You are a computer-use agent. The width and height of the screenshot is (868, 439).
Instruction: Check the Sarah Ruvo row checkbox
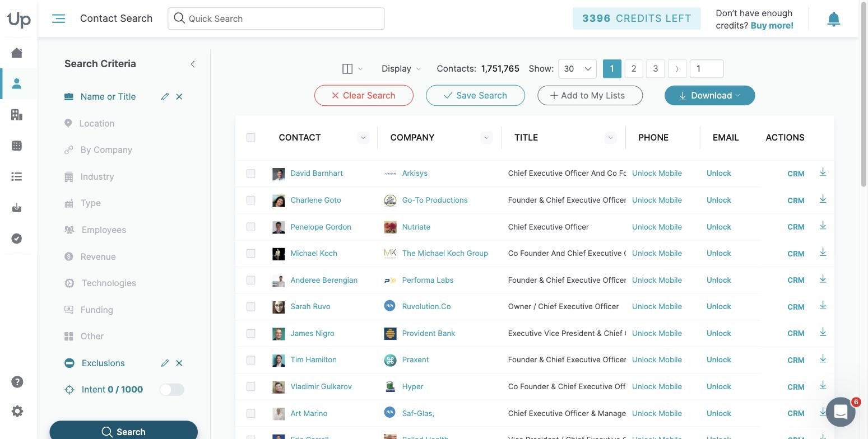250,307
